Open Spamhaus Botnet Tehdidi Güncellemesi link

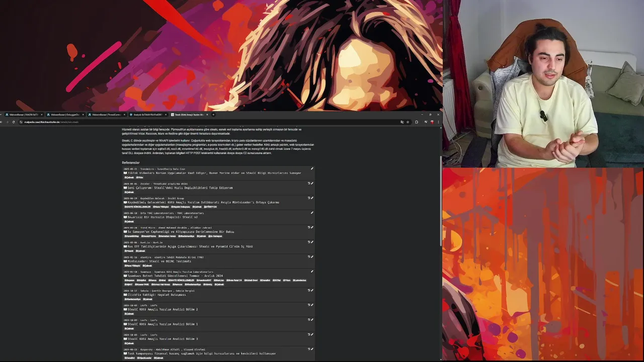tap(175, 276)
